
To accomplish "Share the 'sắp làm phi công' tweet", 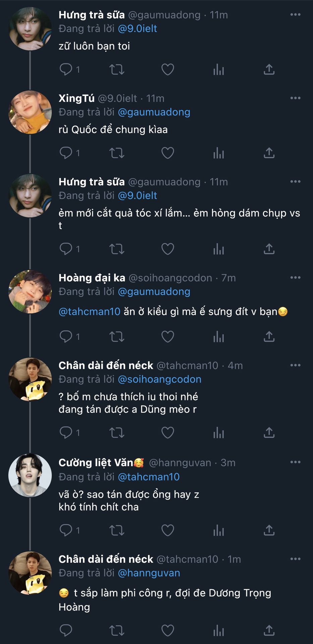I will (x=269, y=631).
